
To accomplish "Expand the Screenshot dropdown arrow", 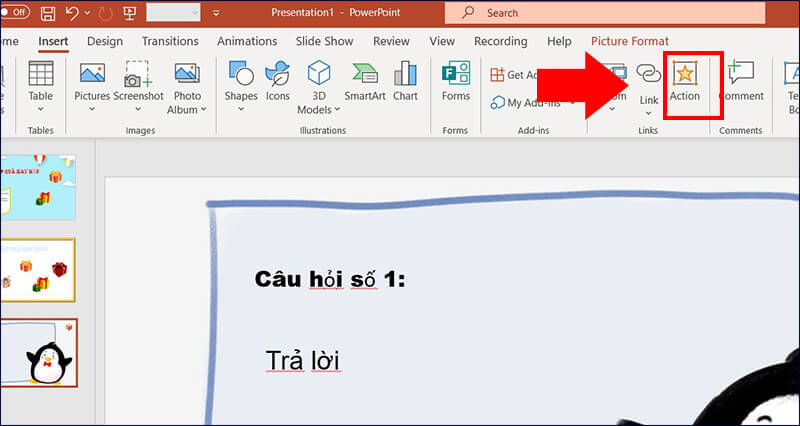I will pos(138,109).
